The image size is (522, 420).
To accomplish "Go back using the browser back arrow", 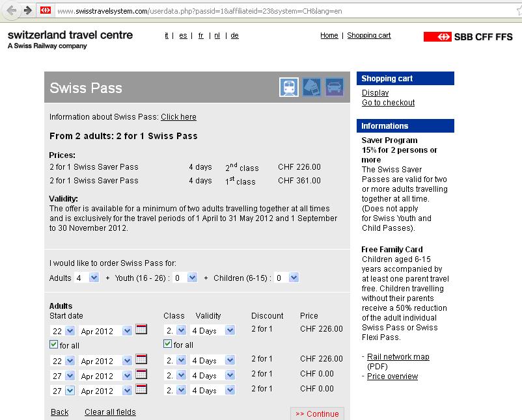I will click(x=11, y=10).
